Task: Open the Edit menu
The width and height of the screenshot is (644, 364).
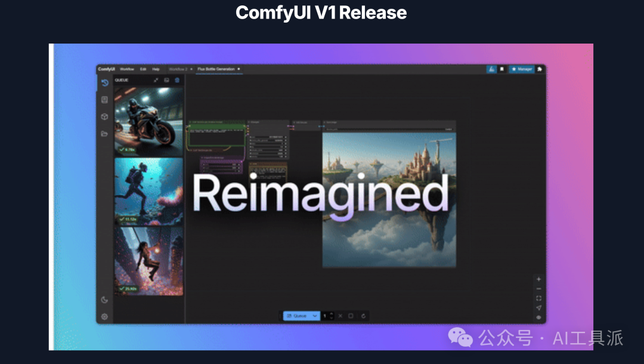Action: (143, 69)
